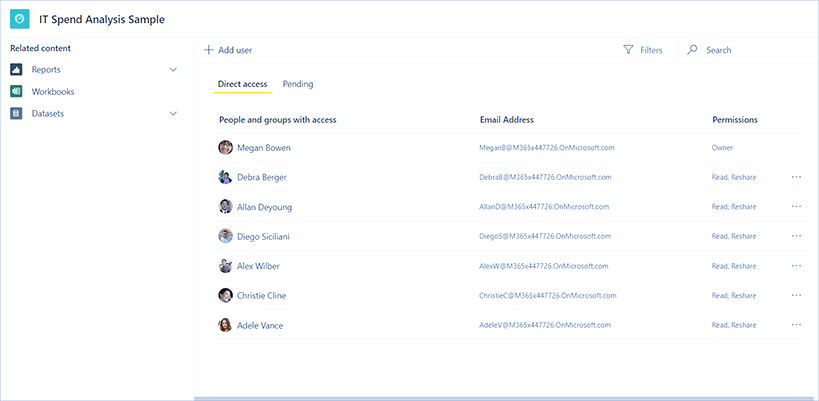This screenshot has height=401, width=819.
Task: Open more options for Alex Wilber
Action: [796, 266]
